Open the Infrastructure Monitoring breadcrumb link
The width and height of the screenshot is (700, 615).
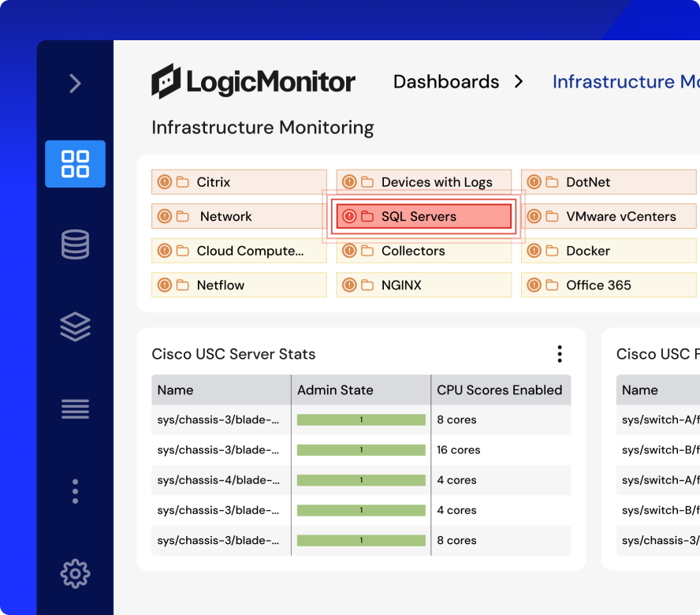(626, 82)
